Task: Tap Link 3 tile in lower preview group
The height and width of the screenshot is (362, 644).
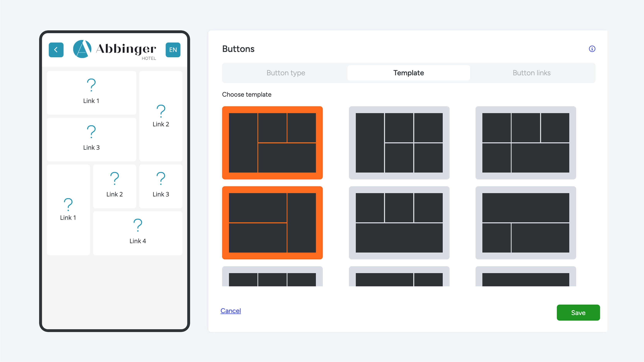Action: (161, 186)
